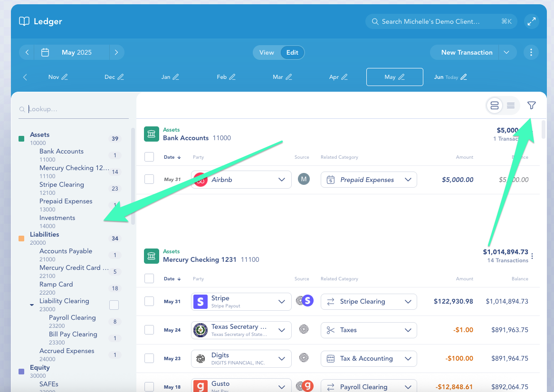
Task: Click the calendar icon beside May 2025
Action: 45,52
